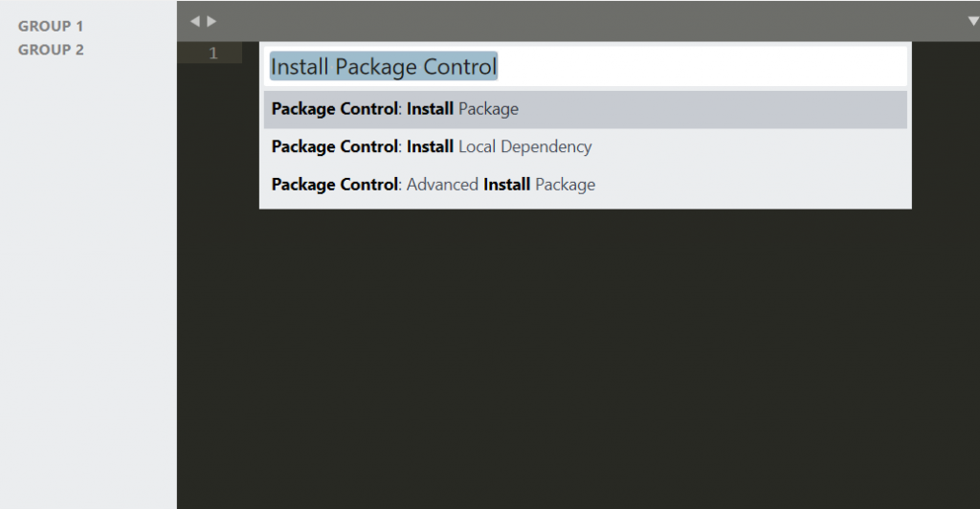Click the empty sidebar area below GROUP 2
The image size is (980, 509).
[x=88, y=287]
